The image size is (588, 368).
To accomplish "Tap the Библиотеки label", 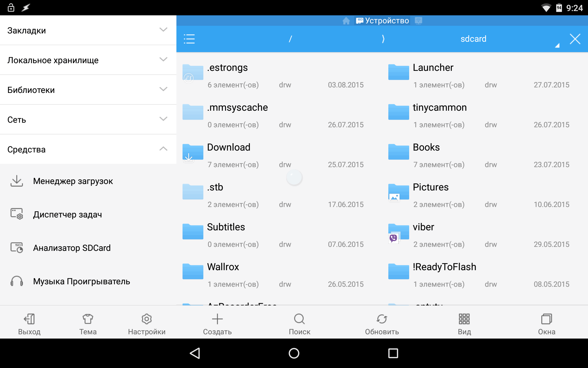I will coord(31,90).
